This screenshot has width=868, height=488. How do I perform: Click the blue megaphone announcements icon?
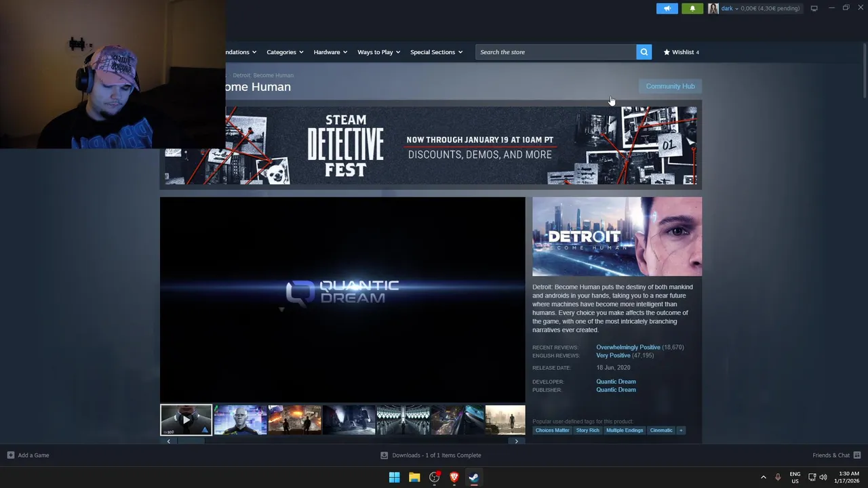pos(667,8)
